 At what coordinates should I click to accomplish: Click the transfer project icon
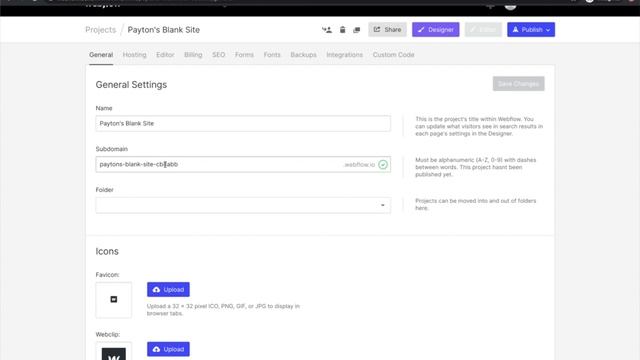pyautogui.click(x=327, y=30)
